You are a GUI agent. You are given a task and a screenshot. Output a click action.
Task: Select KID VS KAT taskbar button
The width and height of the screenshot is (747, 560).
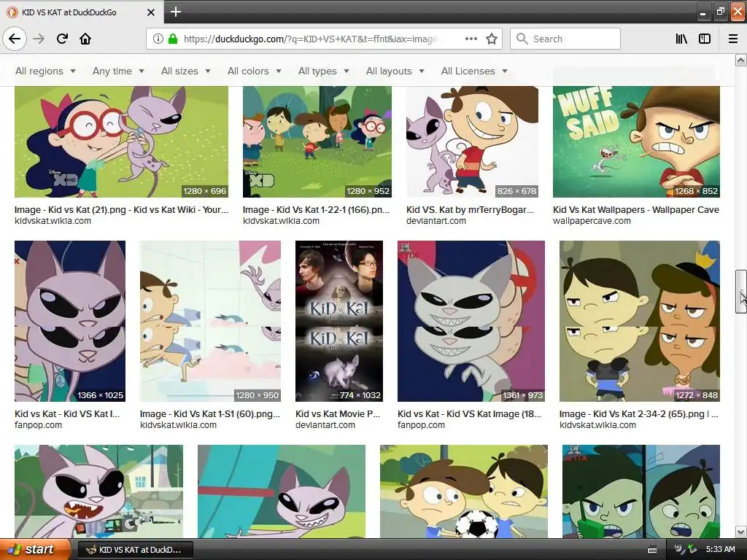(x=135, y=550)
